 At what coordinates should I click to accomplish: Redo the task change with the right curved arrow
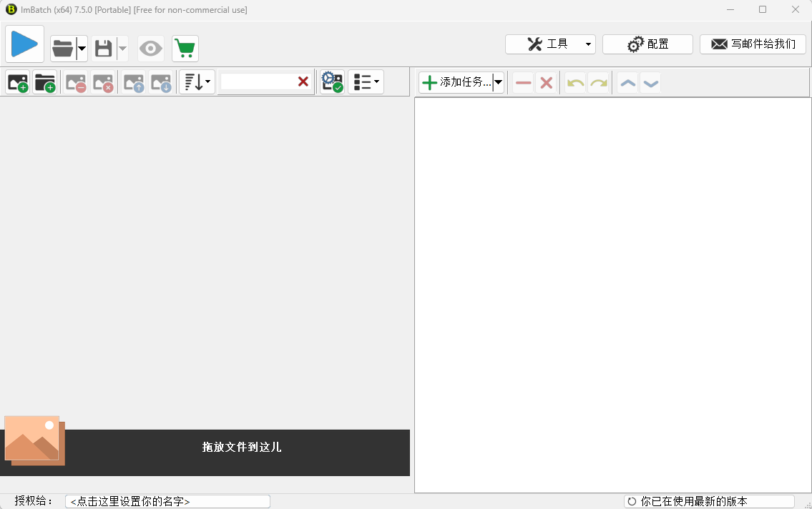tap(599, 83)
